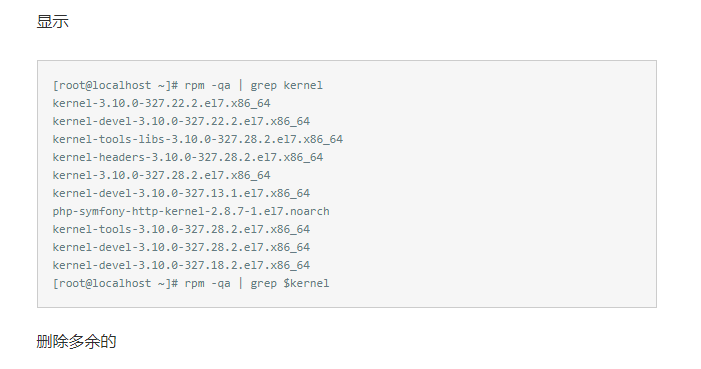Click the kernel-devel-3.10.0-327.13.1 package line

pyautogui.click(x=181, y=193)
